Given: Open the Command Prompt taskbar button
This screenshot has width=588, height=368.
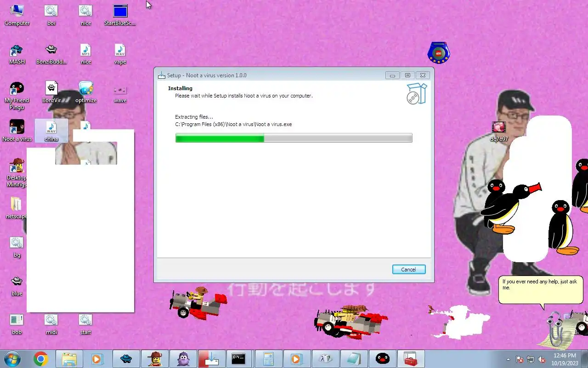Looking at the screenshot, I should [238, 359].
